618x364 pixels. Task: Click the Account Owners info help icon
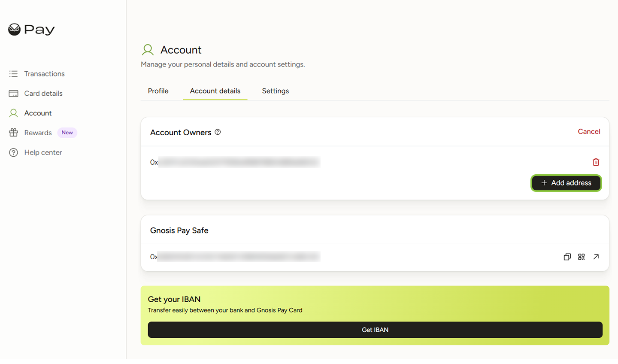click(218, 132)
